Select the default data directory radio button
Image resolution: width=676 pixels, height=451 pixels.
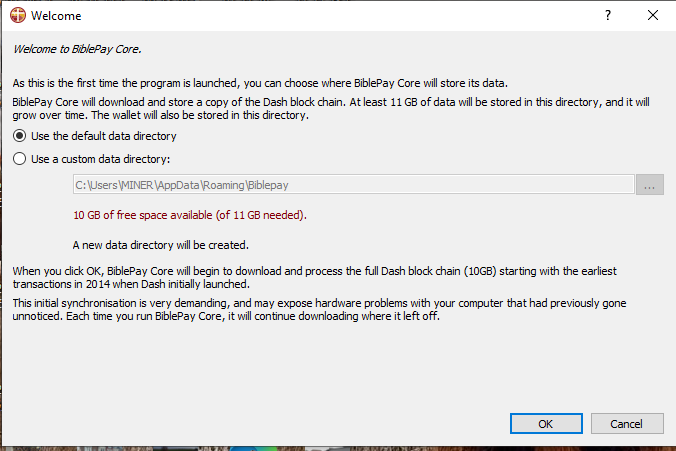click(x=19, y=136)
